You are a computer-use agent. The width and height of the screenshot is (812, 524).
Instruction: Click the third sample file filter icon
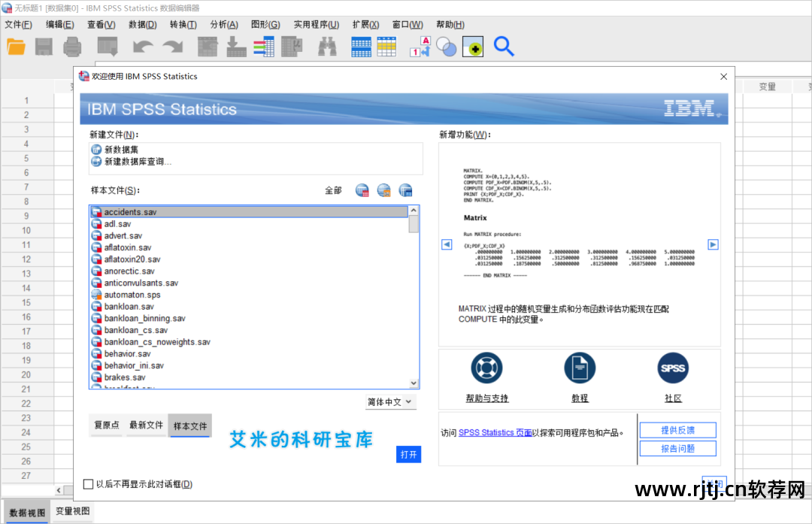point(405,190)
